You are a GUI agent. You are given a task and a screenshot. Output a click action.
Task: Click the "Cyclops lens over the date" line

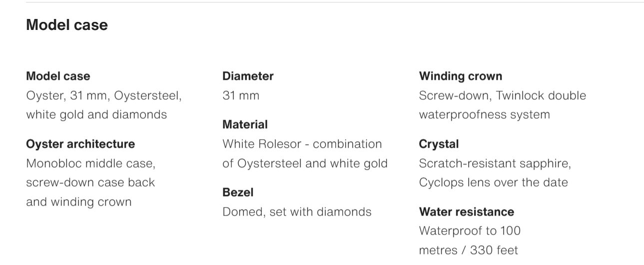(x=493, y=182)
